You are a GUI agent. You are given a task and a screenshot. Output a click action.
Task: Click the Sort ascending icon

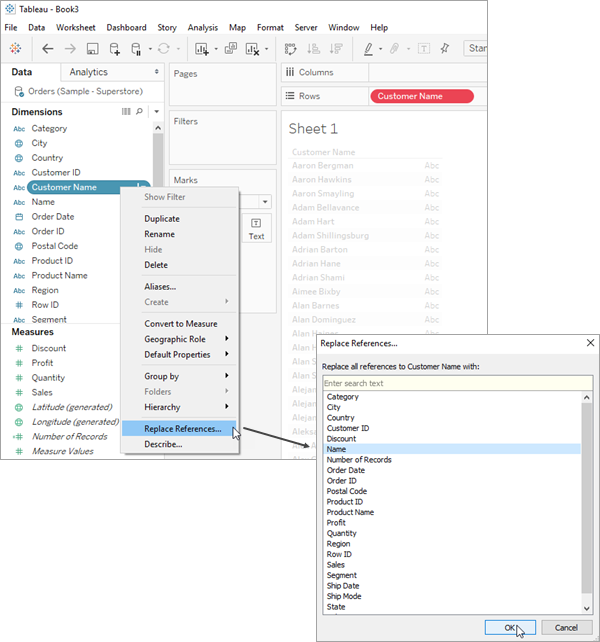(313, 49)
